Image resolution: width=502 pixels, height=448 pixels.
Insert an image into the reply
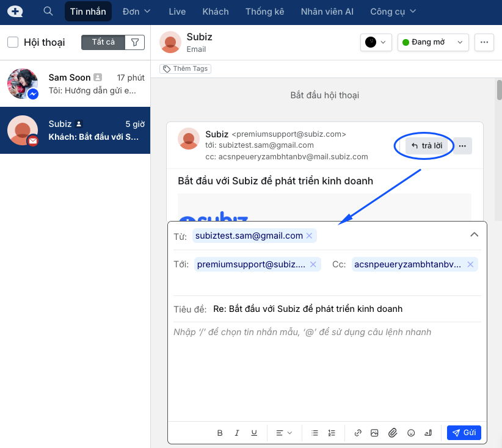pos(375,433)
